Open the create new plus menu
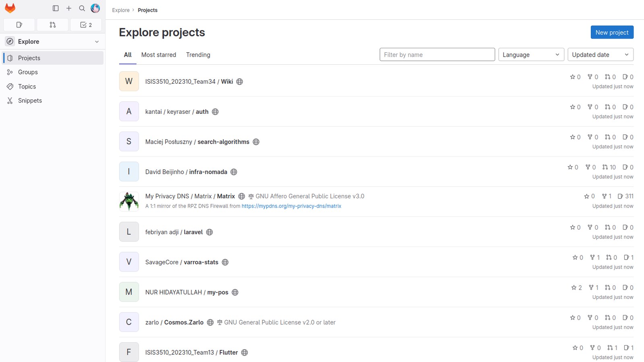Screen dimensions: 644x362 pyautogui.click(x=69, y=8)
